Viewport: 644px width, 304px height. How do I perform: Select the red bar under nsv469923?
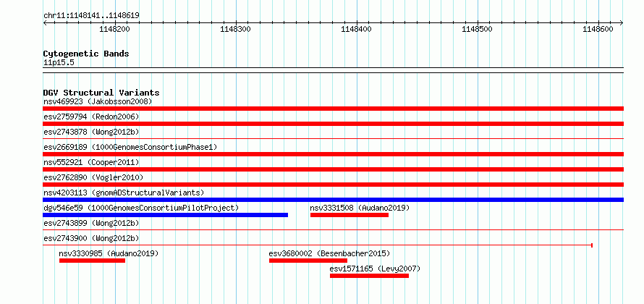[333, 109]
